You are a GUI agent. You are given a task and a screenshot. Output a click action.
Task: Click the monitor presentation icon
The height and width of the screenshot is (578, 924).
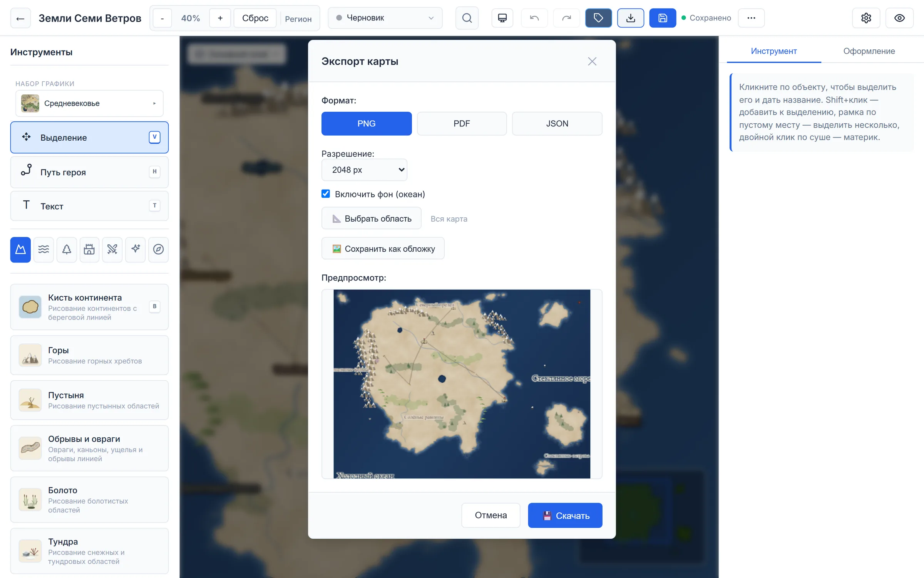click(x=502, y=18)
